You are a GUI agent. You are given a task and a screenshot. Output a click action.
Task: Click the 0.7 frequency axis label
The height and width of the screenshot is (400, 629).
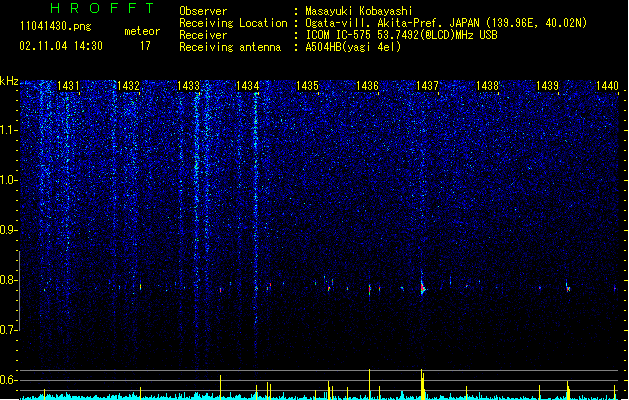9,330
